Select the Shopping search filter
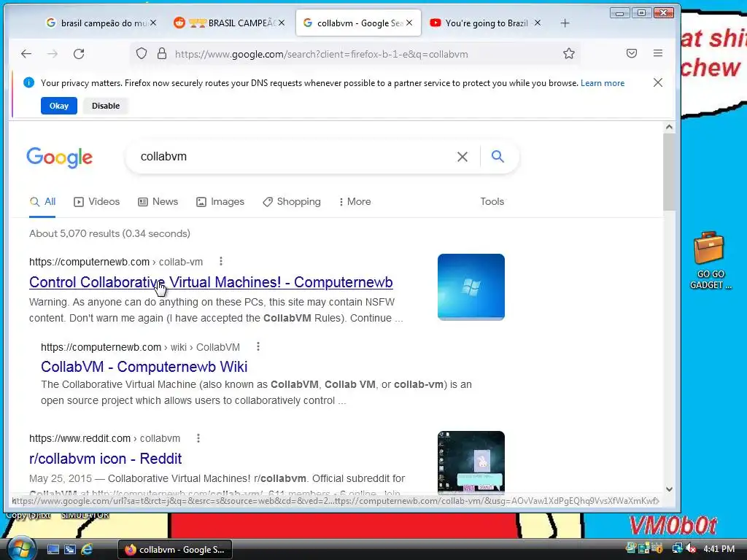Viewport: 747px width, 560px height. click(x=292, y=201)
